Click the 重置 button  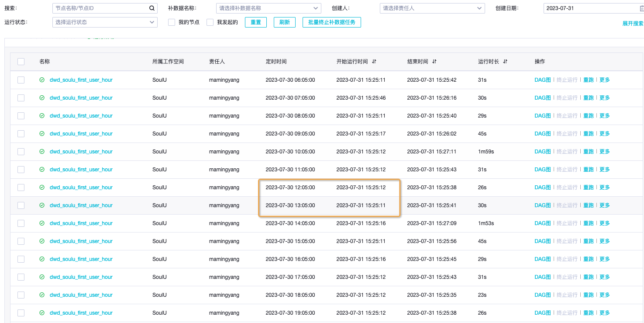coord(256,22)
